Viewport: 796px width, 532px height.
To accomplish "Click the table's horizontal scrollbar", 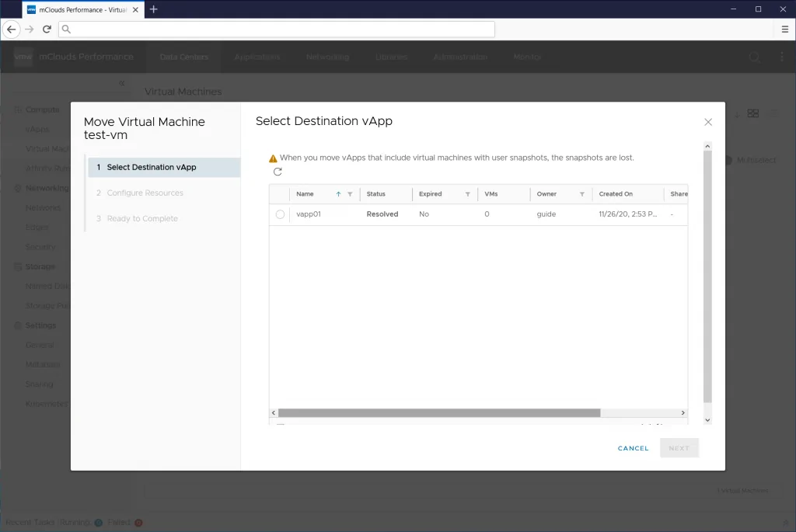I will pos(439,413).
